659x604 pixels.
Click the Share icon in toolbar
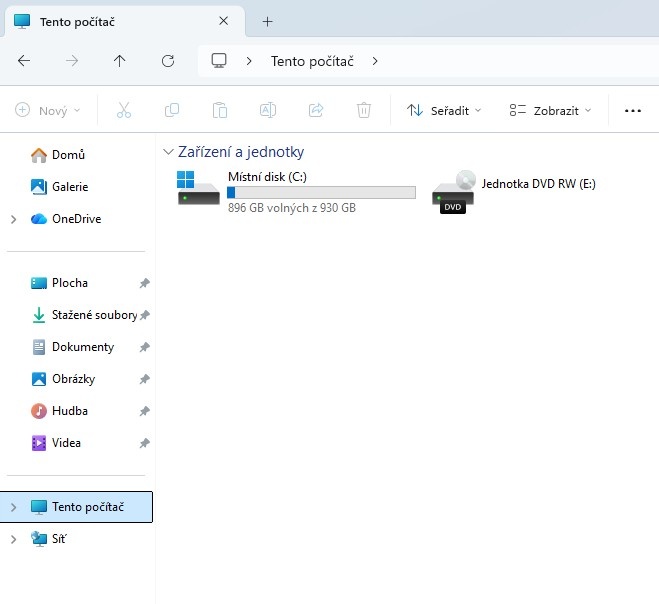coord(316,111)
